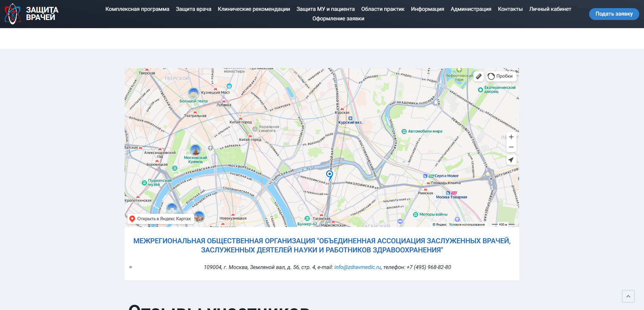644x310 pixels.
Task: Toggle the Пробки traffic layer
Action: (501, 76)
